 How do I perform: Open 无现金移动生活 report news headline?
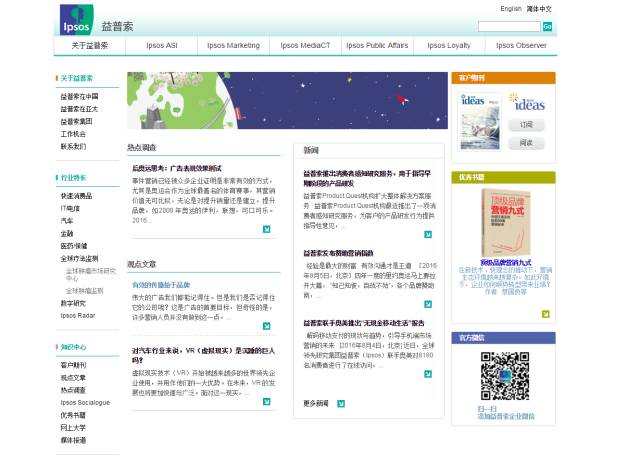(x=364, y=323)
